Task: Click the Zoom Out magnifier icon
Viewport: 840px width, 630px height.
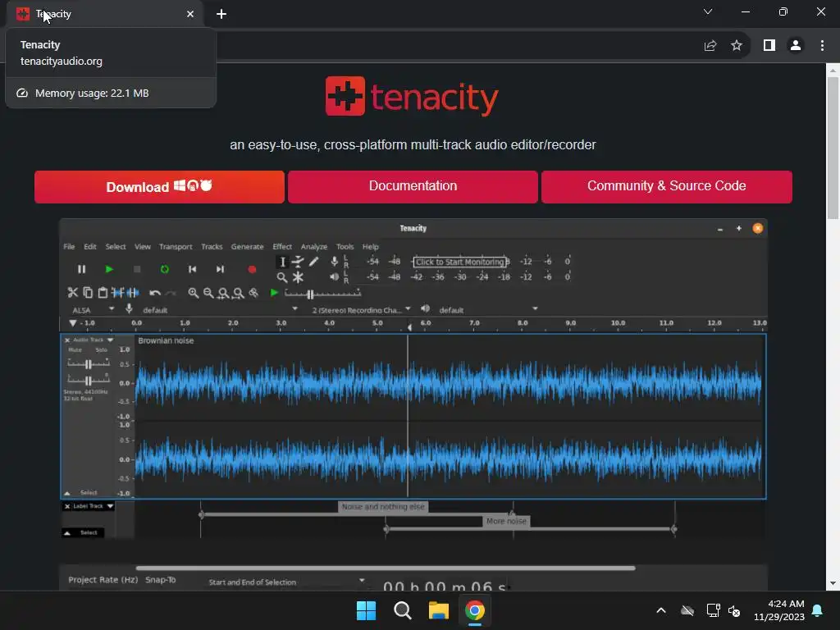Action: pyautogui.click(x=208, y=293)
